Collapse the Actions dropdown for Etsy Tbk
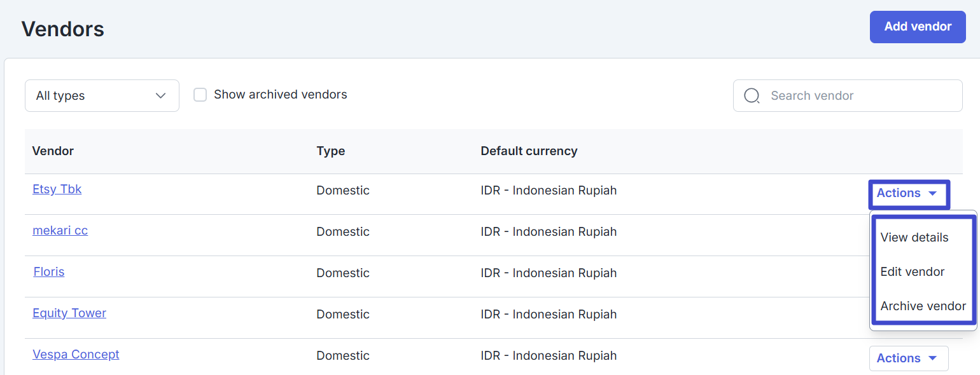The image size is (980, 375). (x=908, y=193)
